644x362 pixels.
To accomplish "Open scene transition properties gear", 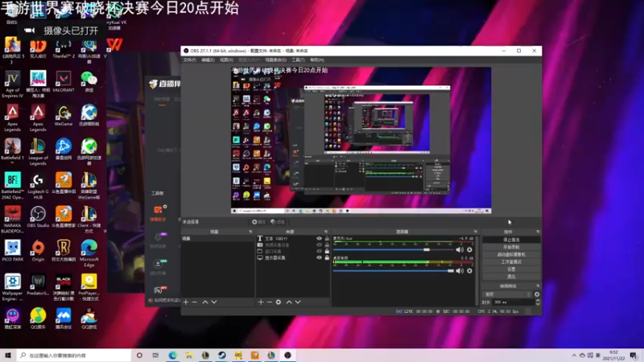I will [x=537, y=294].
